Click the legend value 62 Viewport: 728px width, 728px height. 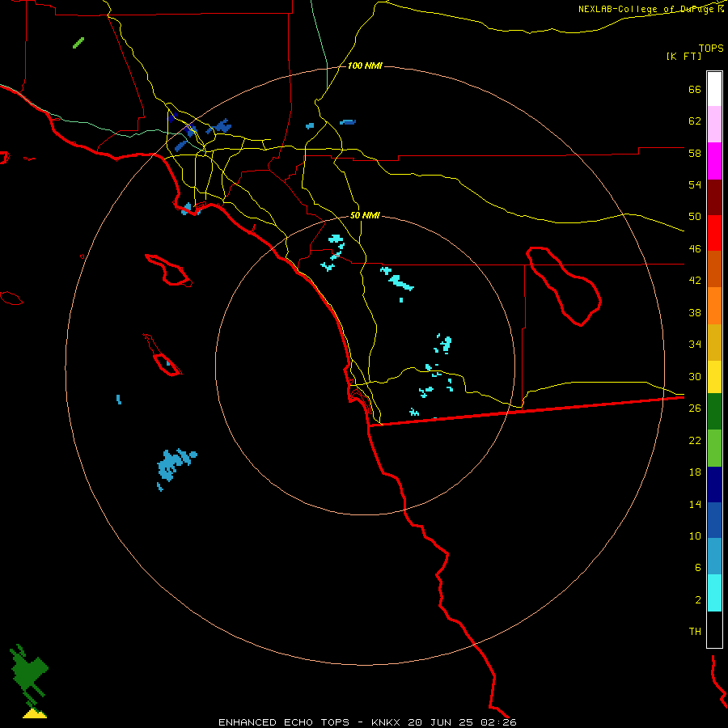695,121
